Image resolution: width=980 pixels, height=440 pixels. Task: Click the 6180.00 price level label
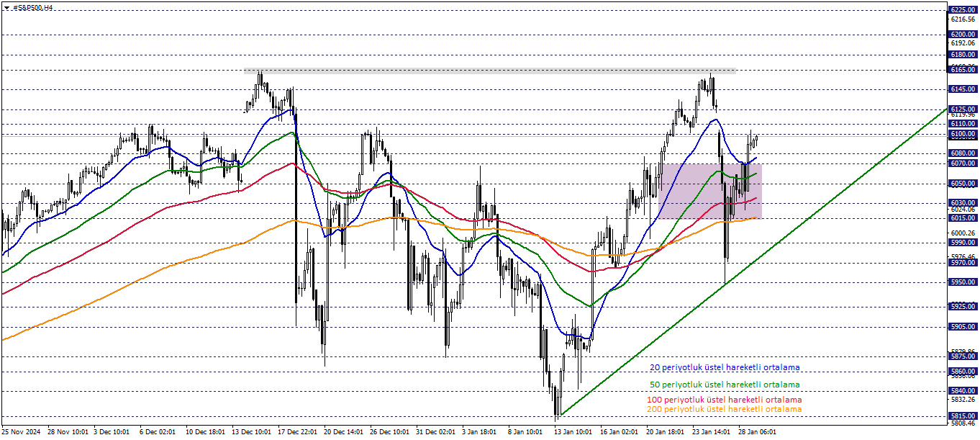[963, 54]
